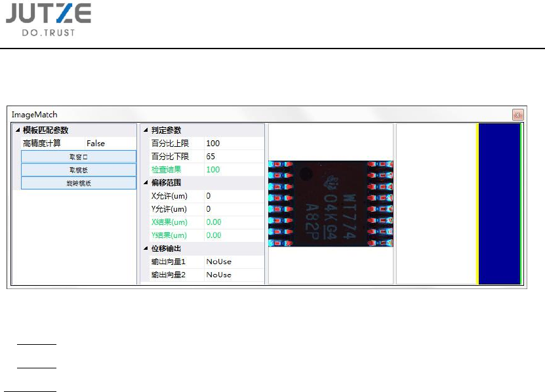545x392 pixels.
Task: Click the 取窗口 button
Action: 79,157
